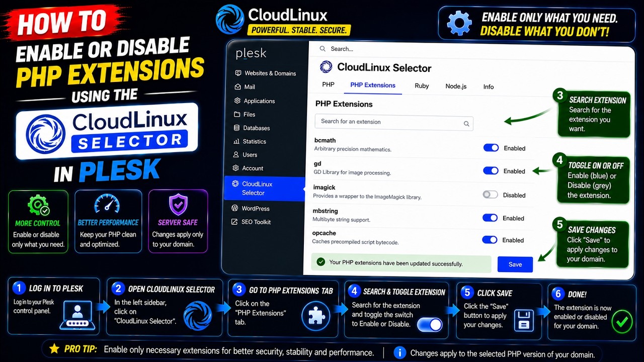This screenshot has height=362, width=644.
Task: Click the SEO Toolkit icon in sidebar
Action: click(234, 222)
